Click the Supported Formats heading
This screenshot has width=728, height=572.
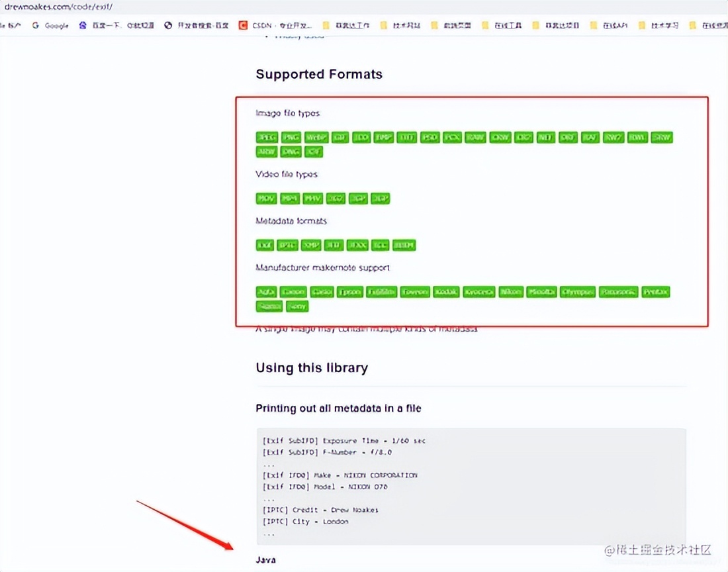tap(319, 74)
